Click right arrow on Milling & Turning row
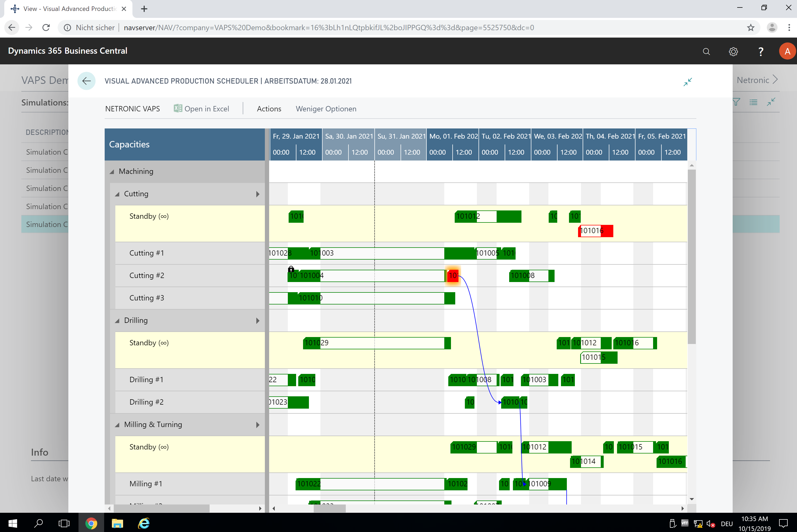Image resolution: width=797 pixels, height=532 pixels. 258,425
